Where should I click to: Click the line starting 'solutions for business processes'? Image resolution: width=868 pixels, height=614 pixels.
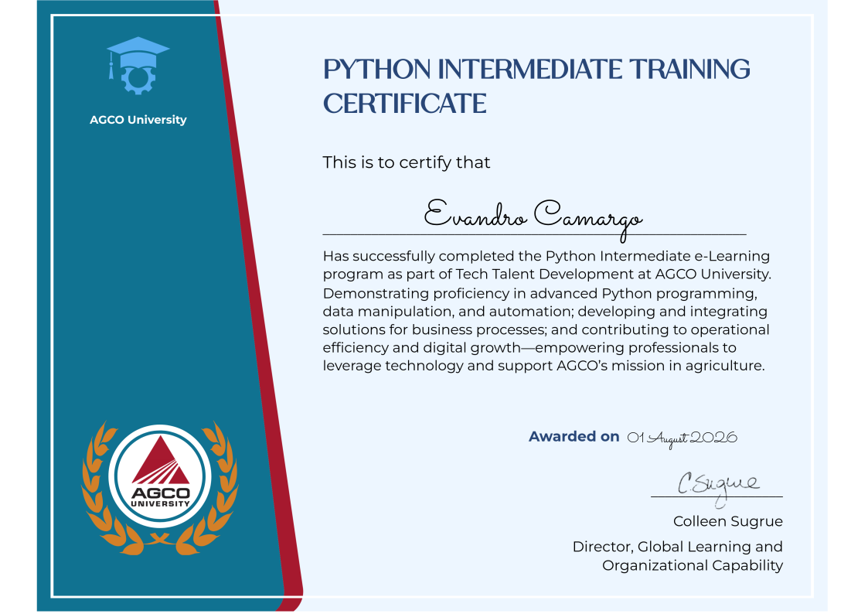coord(546,329)
